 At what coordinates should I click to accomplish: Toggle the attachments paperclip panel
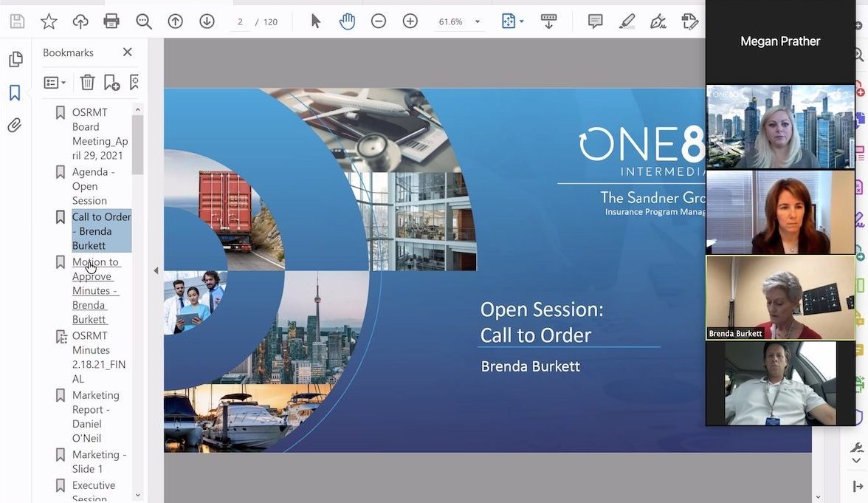pos(15,126)
